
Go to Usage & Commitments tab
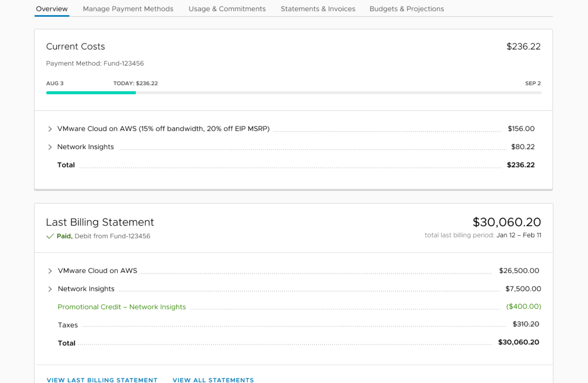point(227,9)
